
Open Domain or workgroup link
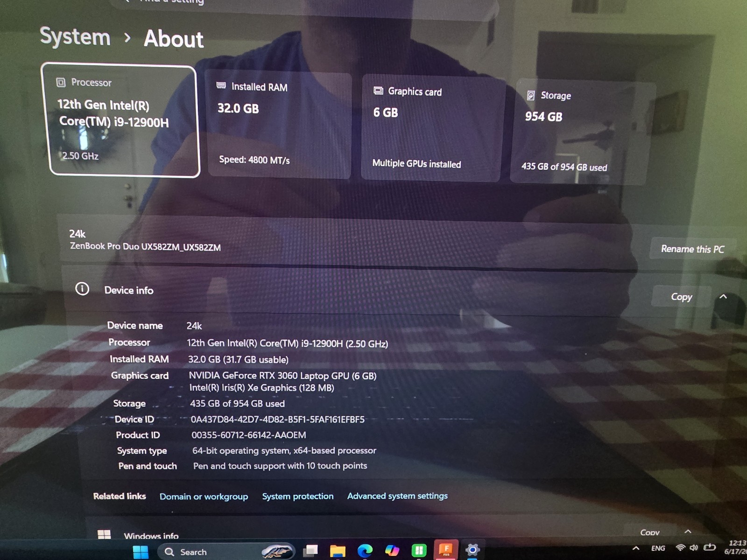click(x=204, y=497)
